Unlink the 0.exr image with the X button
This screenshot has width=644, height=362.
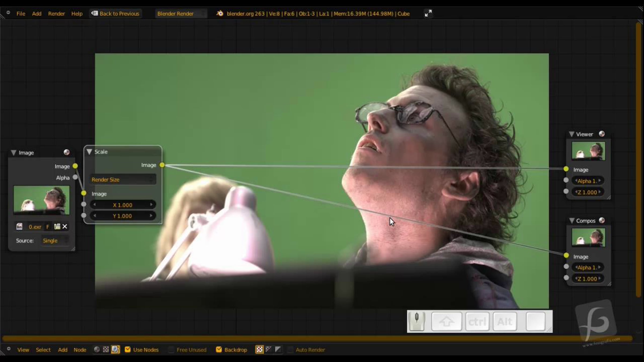tap(65, 227)
